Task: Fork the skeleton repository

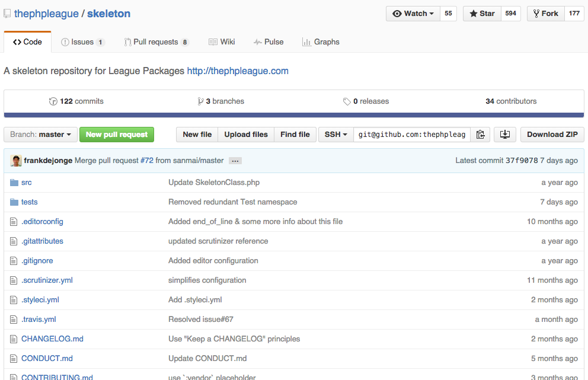Action: click(x=546, y=14)
